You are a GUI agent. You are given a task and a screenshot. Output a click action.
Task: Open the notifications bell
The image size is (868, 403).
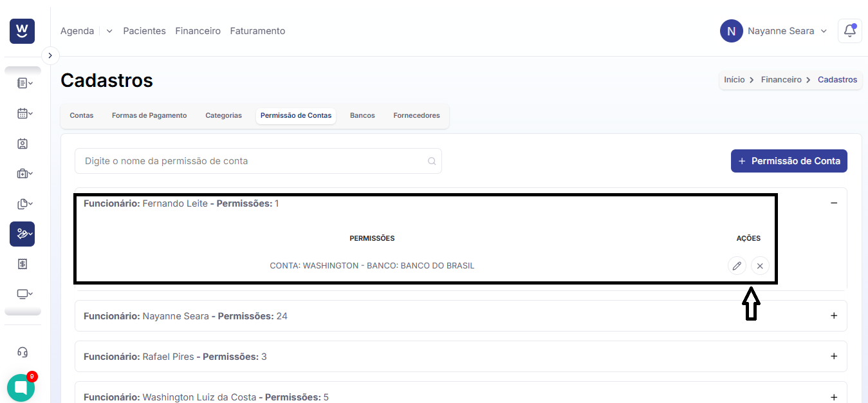click(850, 31)
